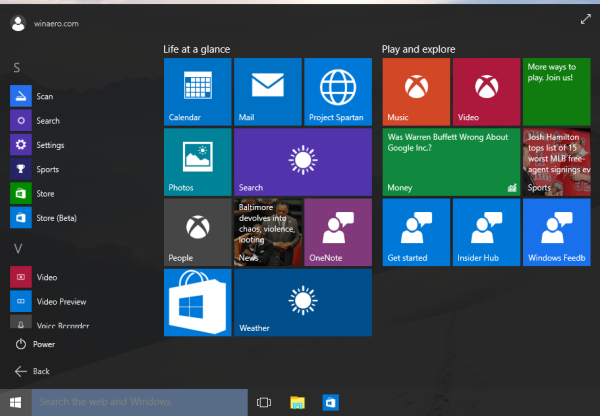The width and height of the screenshot is (600, 416).
Task: Click the user account avatar icon
Action: point(18,23)
